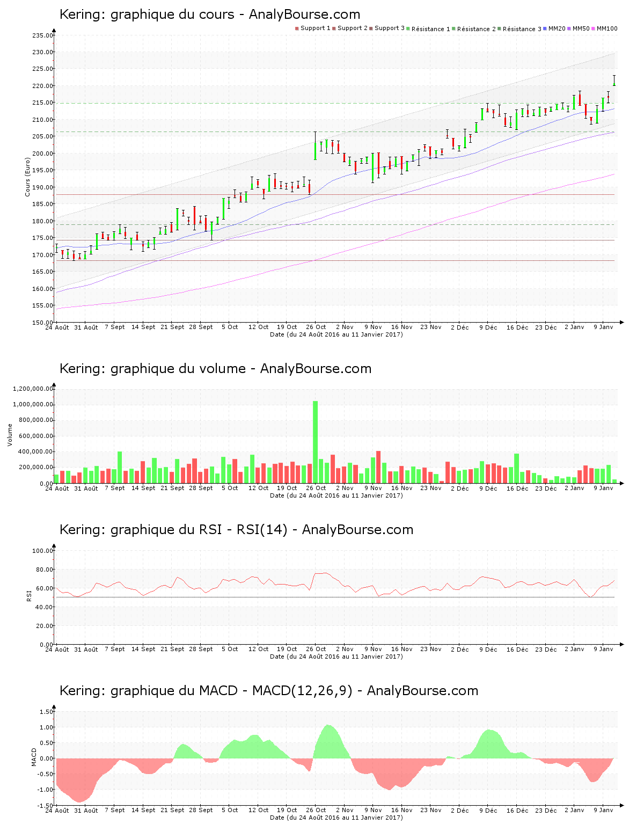This screenshot has height=832, width=644.
Task: Click the -1.00 value on MACD axis
Action: (x=46, y=790)
